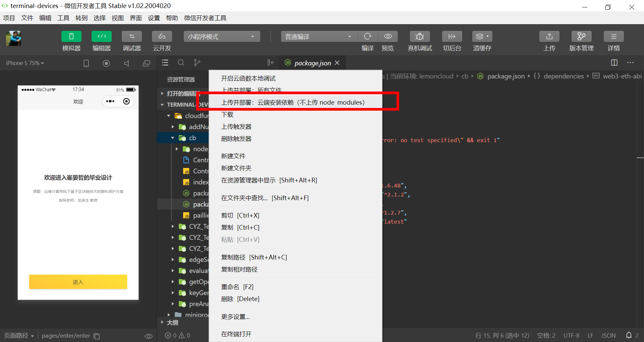Open the 微信开发者工具 menu
Viewport: 644px width, 342px height.
205,18
